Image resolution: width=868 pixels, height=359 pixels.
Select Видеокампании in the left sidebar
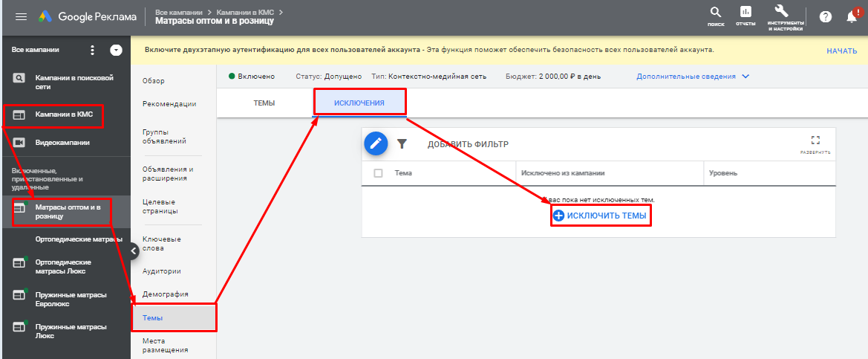coord(62,143)
